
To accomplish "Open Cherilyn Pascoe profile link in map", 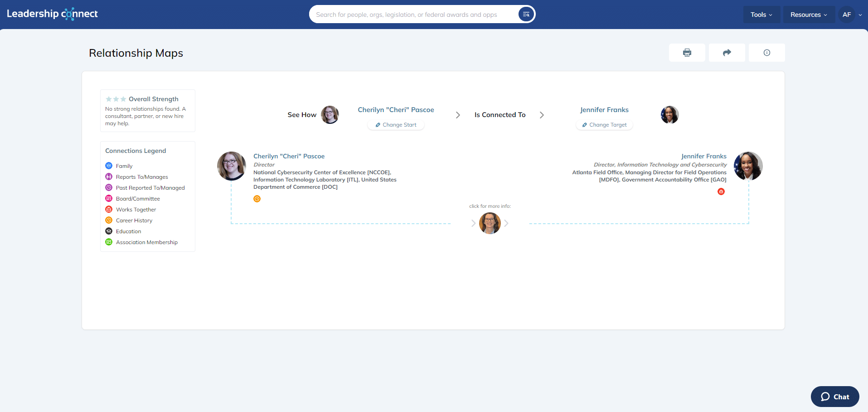I will 289,156.
